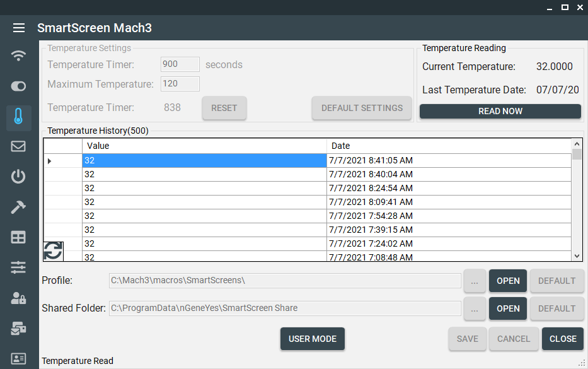Click OPEN next to Profile path
Viewport: 588px width, 369px height.
point(508,281)
